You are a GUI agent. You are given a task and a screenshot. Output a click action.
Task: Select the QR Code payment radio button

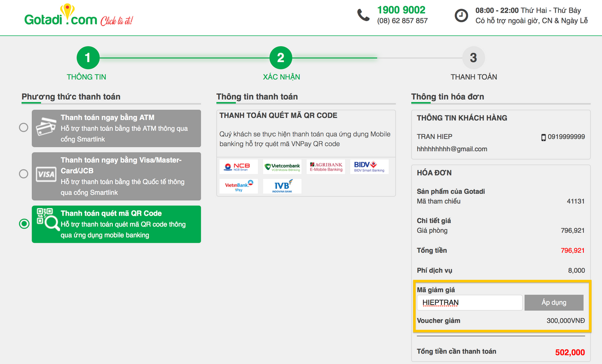click(x=24, y=224)
